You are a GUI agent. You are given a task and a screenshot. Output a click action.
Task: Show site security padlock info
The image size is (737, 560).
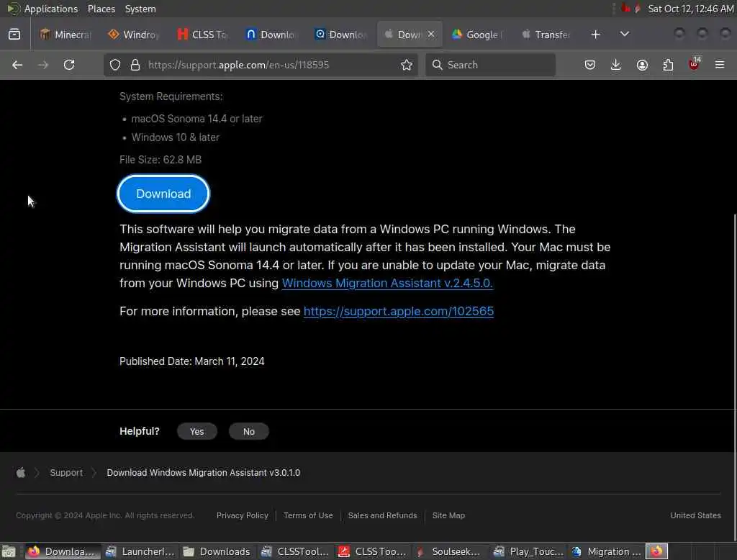[x=135, y=65]
